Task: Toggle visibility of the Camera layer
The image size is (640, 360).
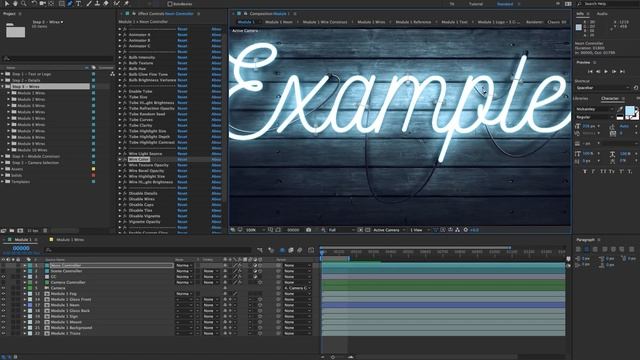Action: point(3,288)
